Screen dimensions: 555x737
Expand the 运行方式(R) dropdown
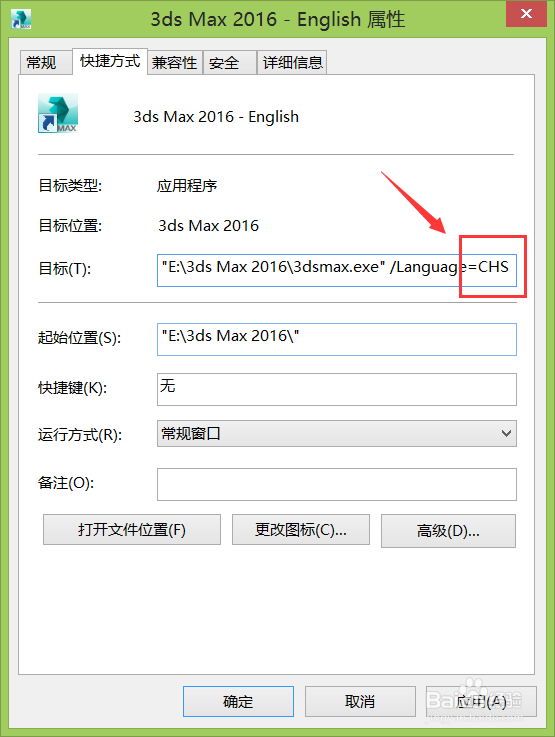coord(336,433)
